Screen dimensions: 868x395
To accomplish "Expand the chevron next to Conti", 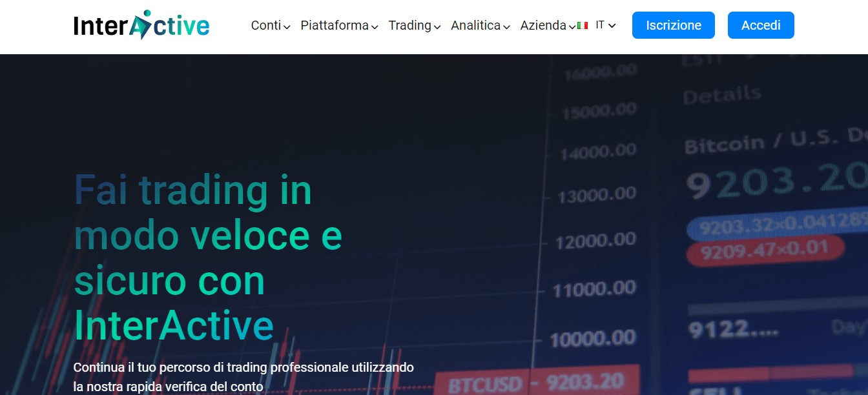I will pyautogui.click(x=287, y=26).
